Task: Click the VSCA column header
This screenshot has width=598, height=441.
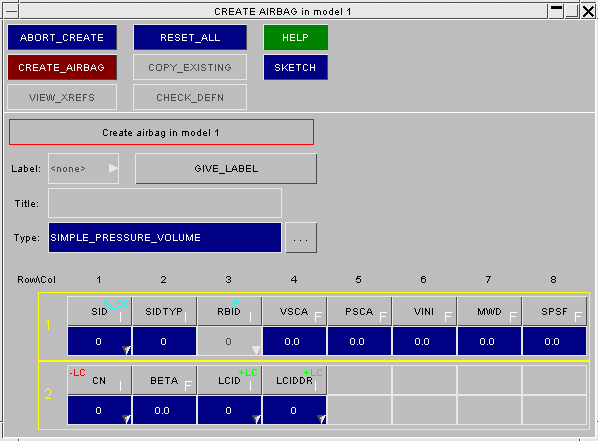Action: point(294,311)
